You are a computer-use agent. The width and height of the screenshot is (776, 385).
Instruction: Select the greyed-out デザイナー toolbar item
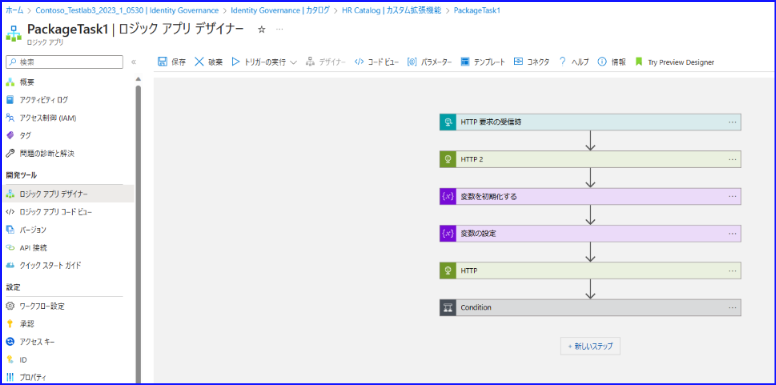pos(326,62)
